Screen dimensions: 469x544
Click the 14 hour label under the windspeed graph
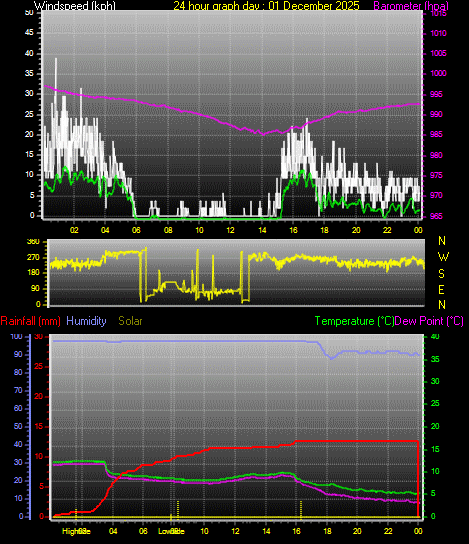tap(263, 230)
